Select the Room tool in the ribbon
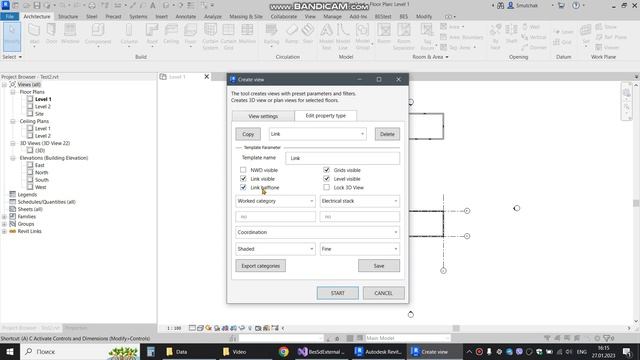640x360 pixels. tap(384, 34)
